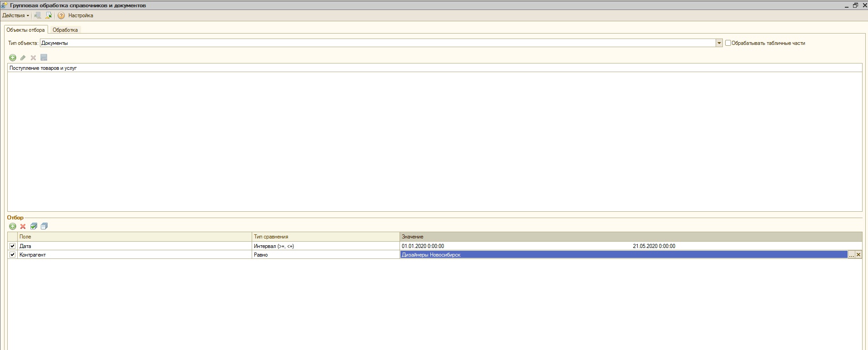Viewport: 868px width, 350px height.
Task: Select the Поступление товаров и услуг row
Action: tap(43, 68)
